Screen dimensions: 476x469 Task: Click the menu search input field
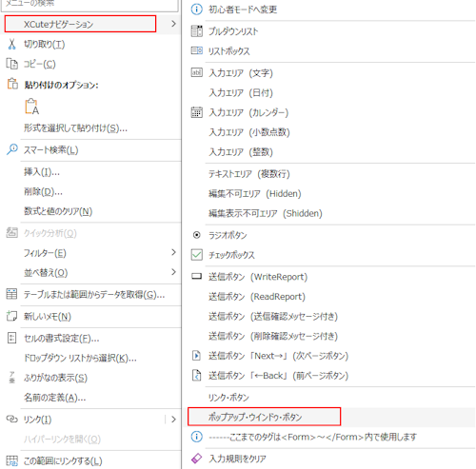(x=89, y=5)
